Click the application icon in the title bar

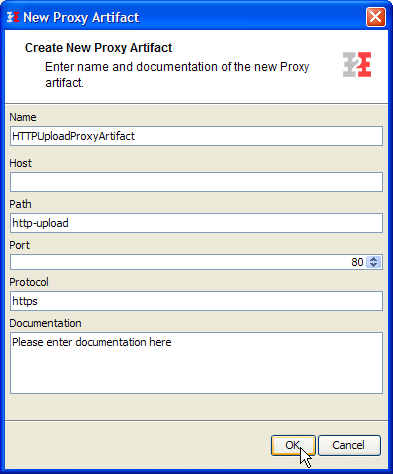pyautogui.click(x=13, y=17)
